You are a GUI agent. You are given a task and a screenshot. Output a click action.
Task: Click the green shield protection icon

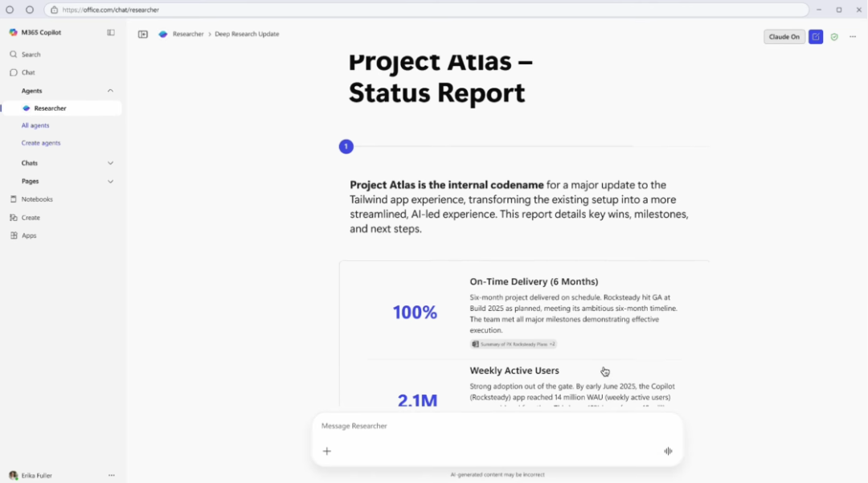[x=834, y=37]
